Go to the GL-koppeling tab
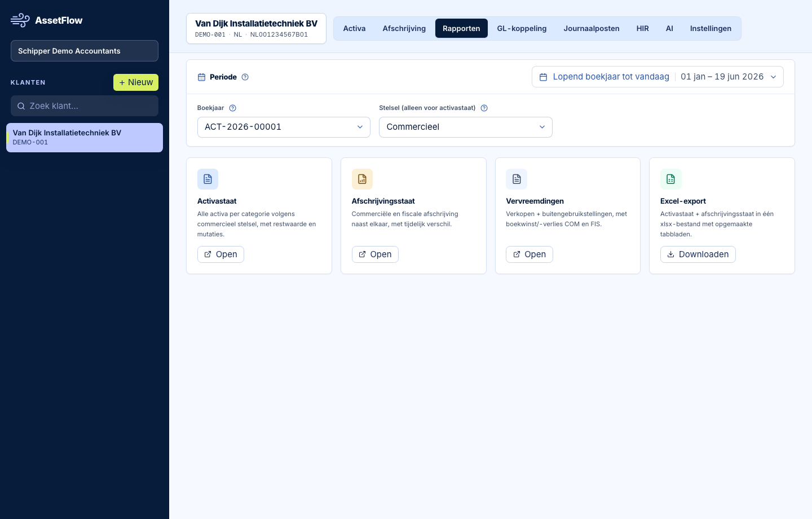The height and width of the screenshot is (519, 812). pyautogui.click(x=522, y=28)
